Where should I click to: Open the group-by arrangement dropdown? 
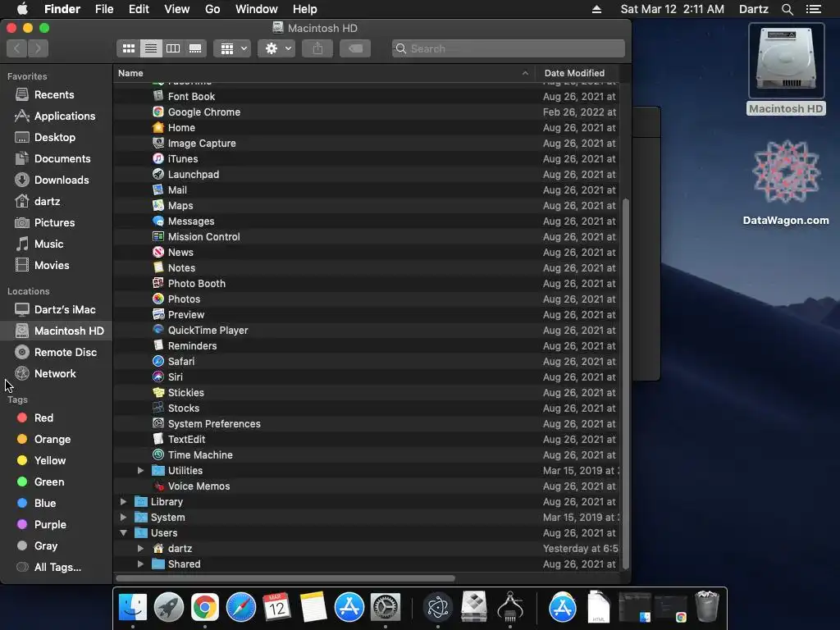tap(232, 48)
